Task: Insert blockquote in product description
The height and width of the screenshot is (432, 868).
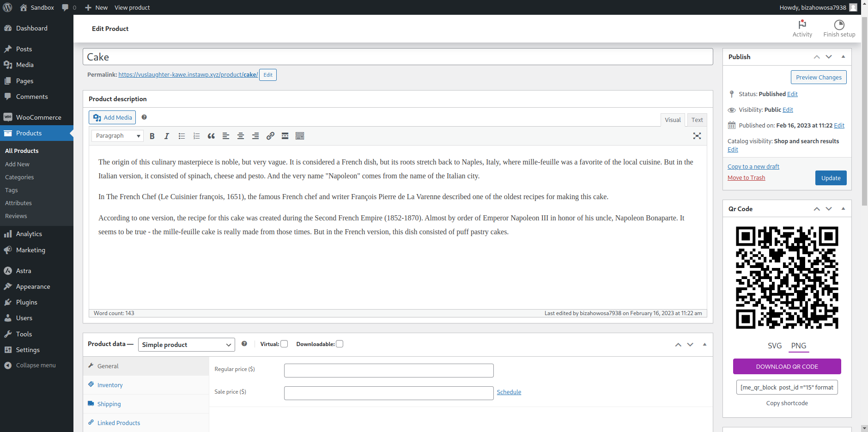Action: [211, 136]
